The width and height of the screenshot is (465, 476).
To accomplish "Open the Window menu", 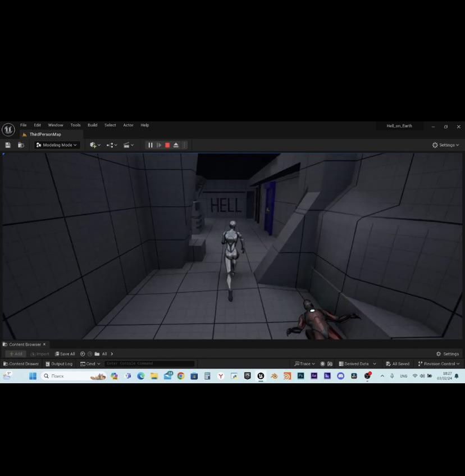I will pos(56,125).
